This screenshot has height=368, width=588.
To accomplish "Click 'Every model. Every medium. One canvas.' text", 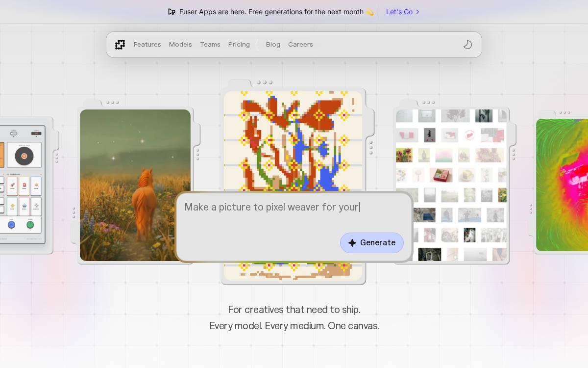I will point(294,326).
